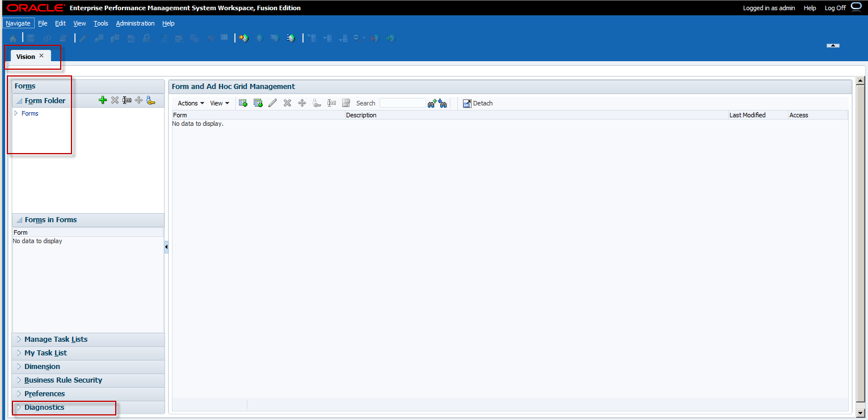
Task: Open the View menu in the menu bar
Action: pos(79,23)
